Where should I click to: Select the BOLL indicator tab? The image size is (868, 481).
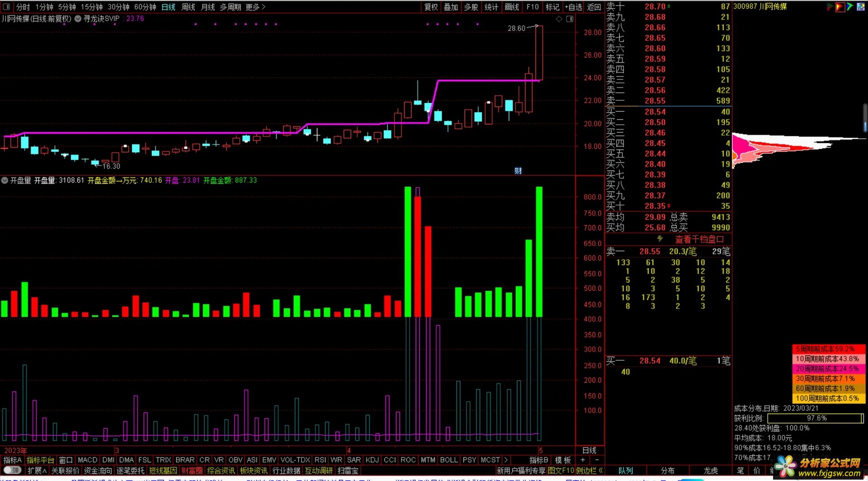(x=449, y=460)
